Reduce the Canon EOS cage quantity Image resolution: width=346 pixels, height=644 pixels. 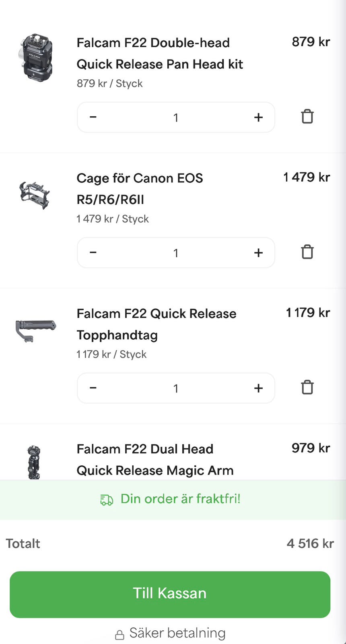click(x=93, y=253)
